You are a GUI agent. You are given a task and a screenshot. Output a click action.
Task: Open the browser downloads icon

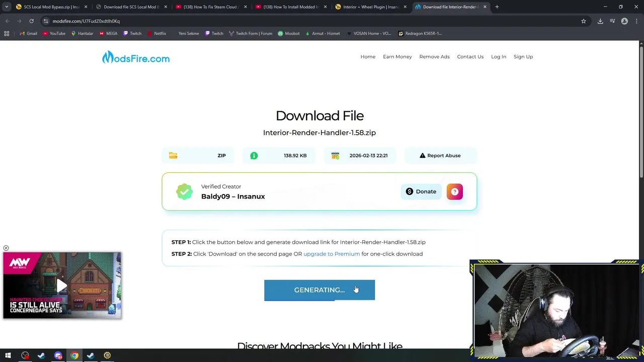600,21
